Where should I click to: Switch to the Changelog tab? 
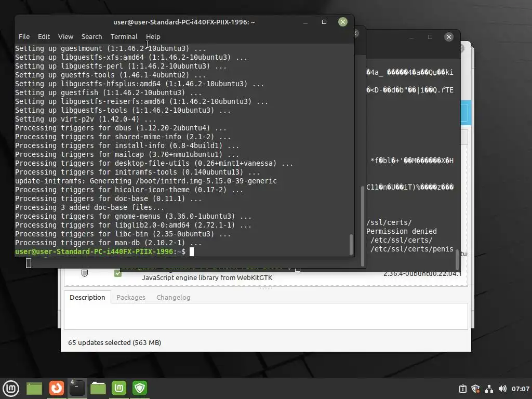point(174,297)
